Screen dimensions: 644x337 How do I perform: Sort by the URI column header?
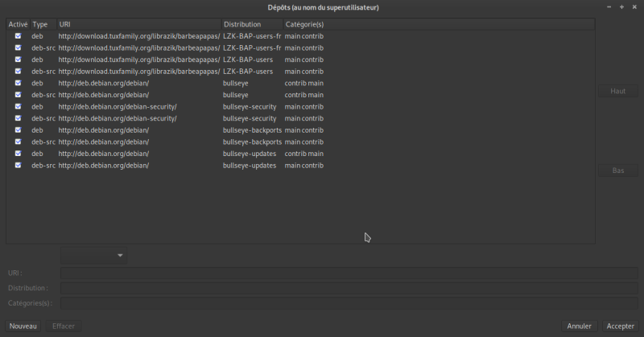point(138,24)
